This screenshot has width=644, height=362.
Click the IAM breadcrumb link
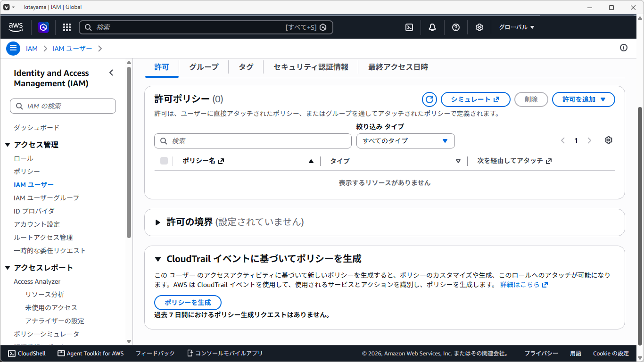[32, 49]
